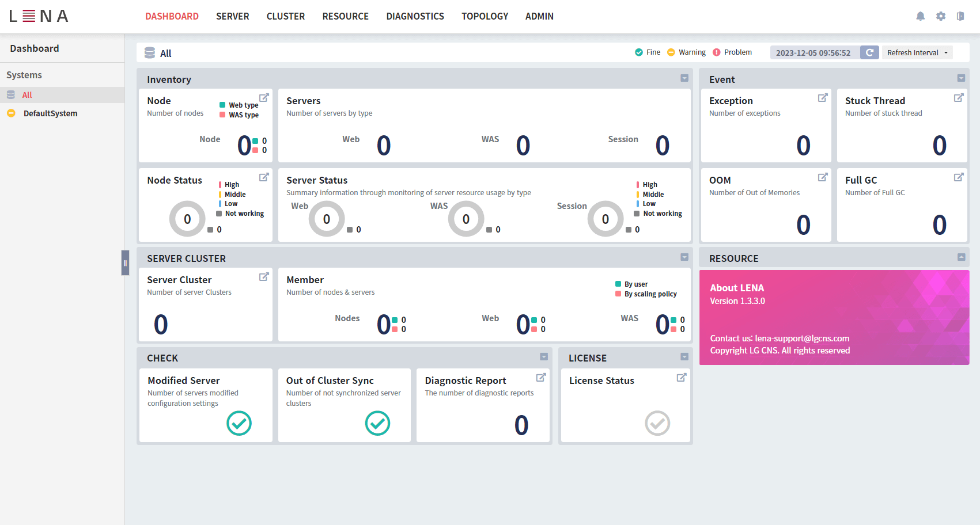Click the OOM widget popout icon
The image size is (980, 525).
click(823, 177)
